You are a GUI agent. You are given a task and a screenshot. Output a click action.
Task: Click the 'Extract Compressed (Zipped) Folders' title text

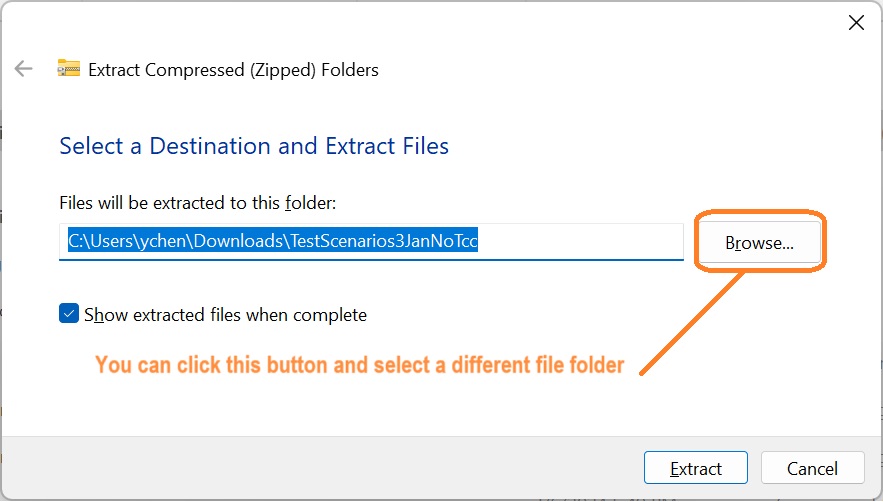[x=233, y=70]
